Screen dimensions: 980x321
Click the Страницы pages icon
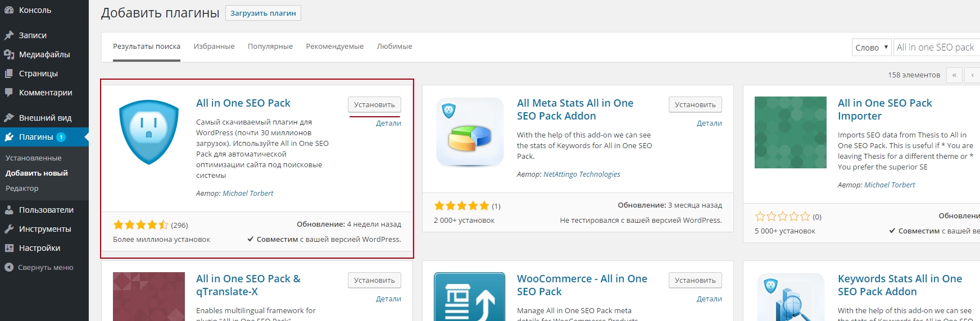tap(9, 74)
